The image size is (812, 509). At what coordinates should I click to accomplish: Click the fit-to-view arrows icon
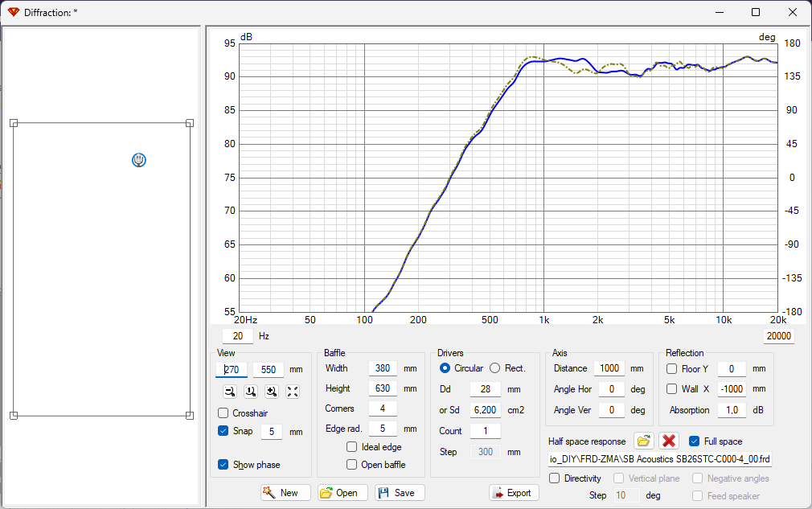pyautogui.click(x=293, y=392)
